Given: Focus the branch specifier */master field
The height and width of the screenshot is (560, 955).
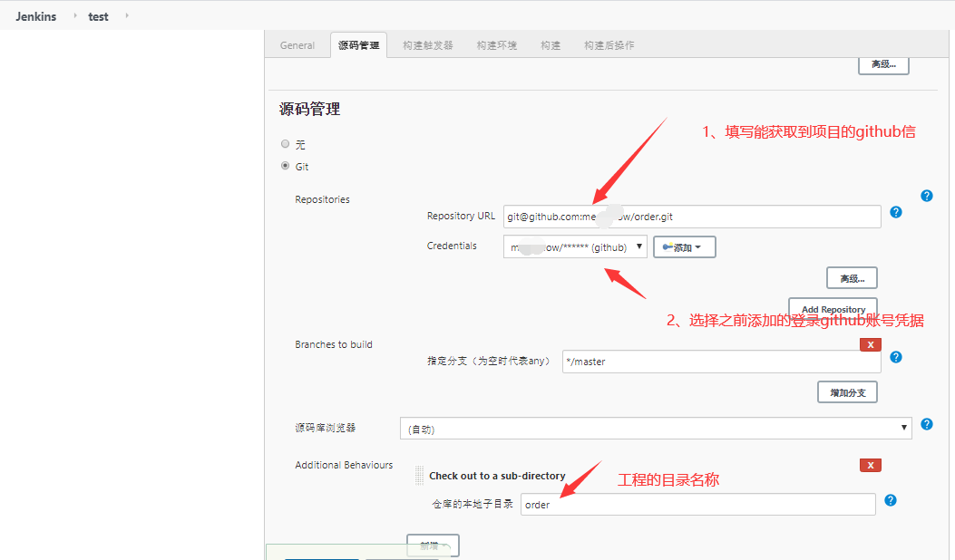Looking at the screenshot, I should (x=721, y=362).
